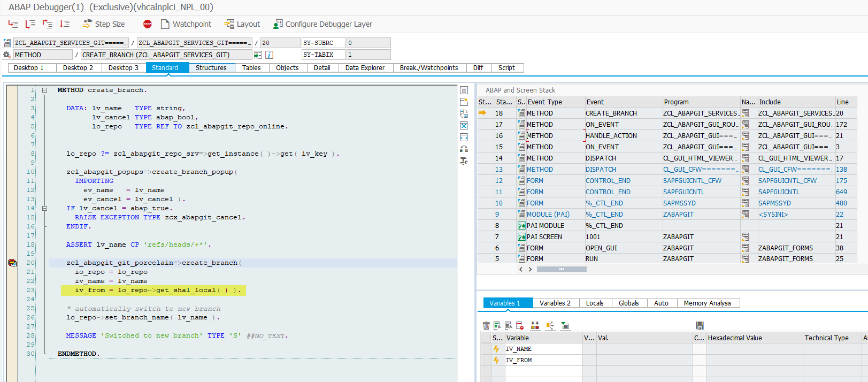Click the red Stop breakpoint icon
Image resolution: width=868 pixels, height=382 pixels.
(x=148, y=24)
